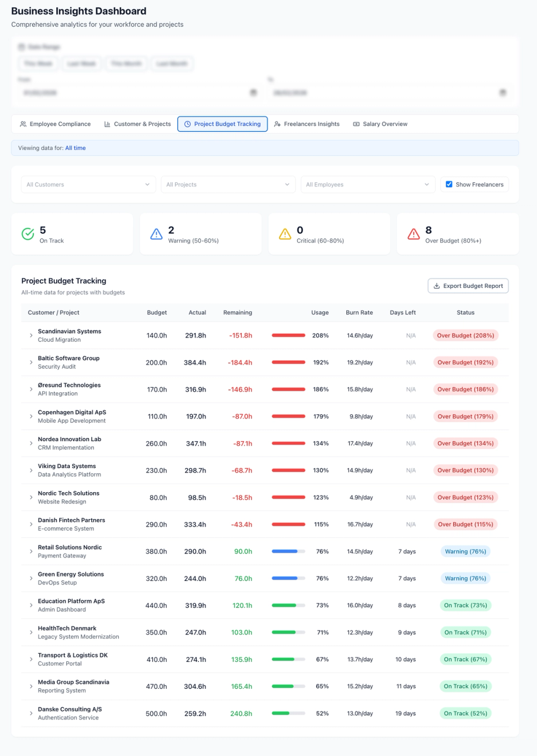
Task: Click the Usage column header
Action: click(x=320, y=313)
